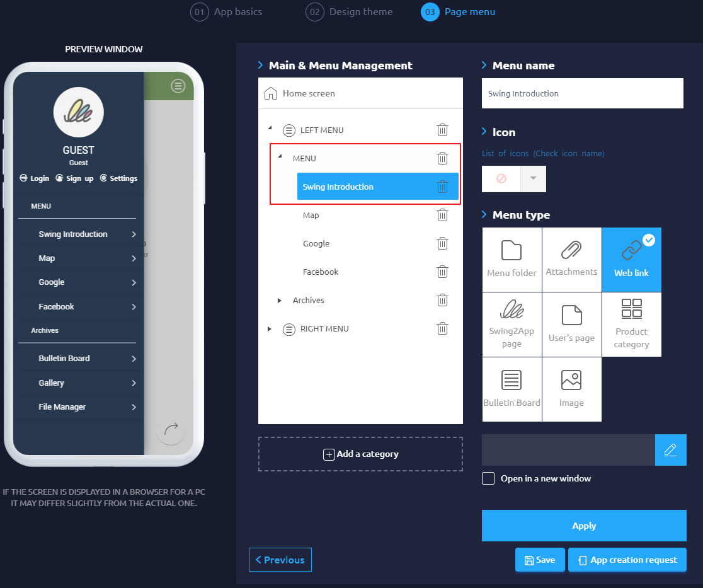Expand the RIGHT MENU section
This screenshot has width=703, height=588.
point(270,328)
